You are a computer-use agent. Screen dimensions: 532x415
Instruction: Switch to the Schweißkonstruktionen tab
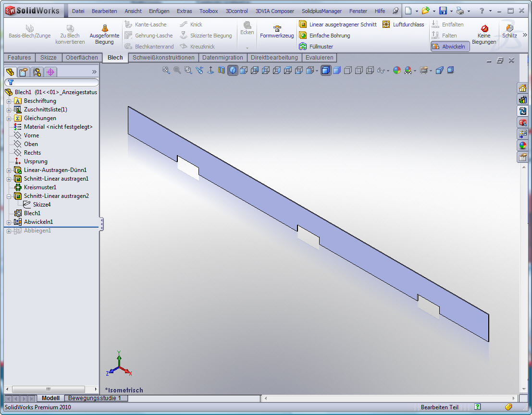click(x=163, y=58)
